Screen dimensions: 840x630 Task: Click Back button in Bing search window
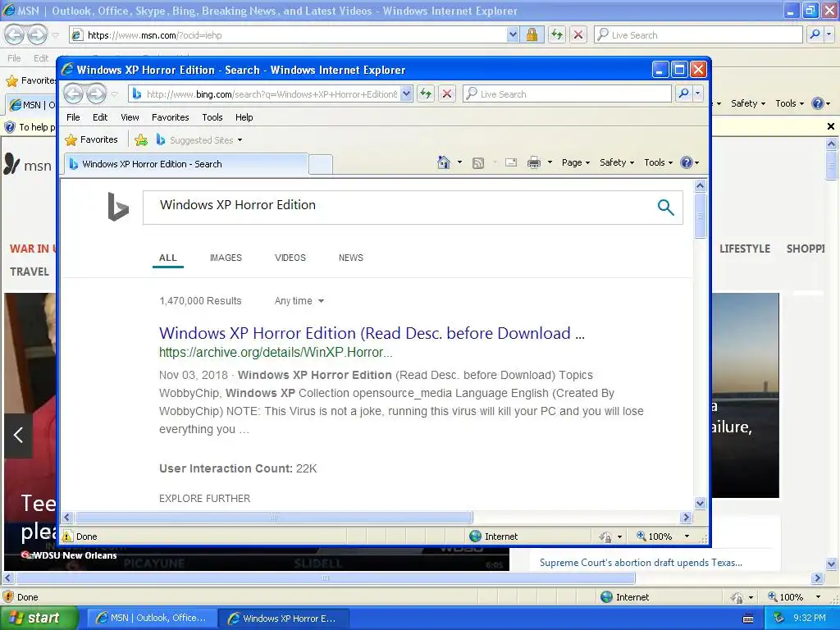pyautogui.click(x=73, y=94)
